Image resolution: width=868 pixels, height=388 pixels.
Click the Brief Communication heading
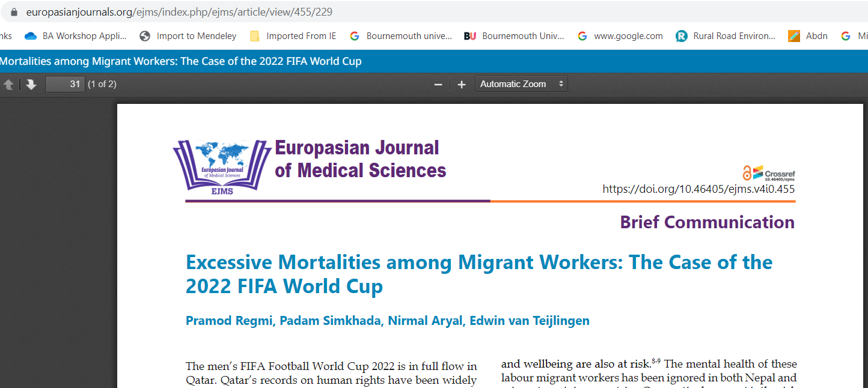708,222
